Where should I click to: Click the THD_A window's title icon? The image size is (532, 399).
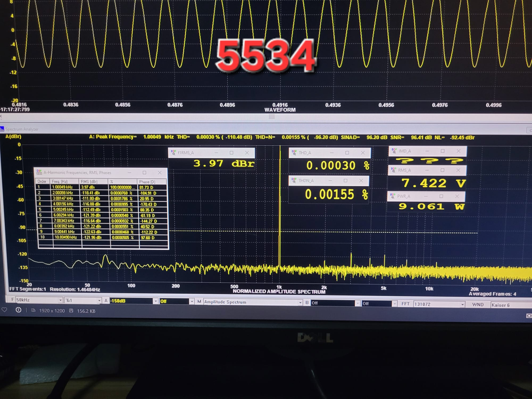294,152
